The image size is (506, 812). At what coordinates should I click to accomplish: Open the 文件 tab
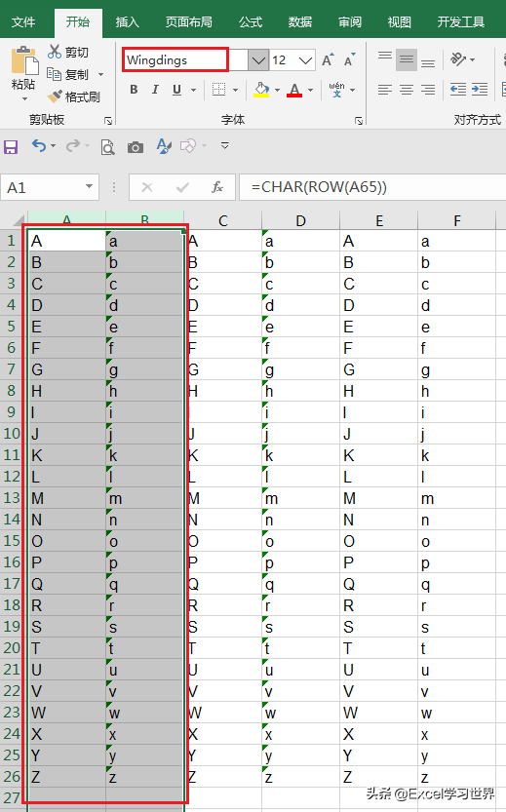point(23,22)
